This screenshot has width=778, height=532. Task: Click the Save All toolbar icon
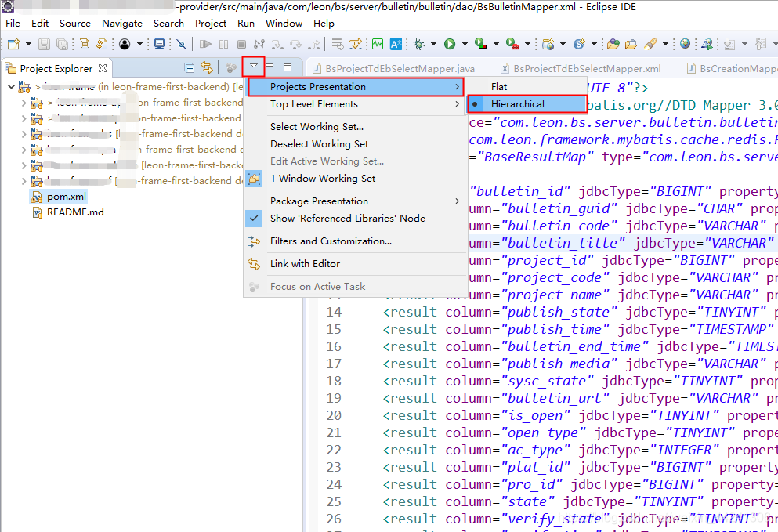coord(62,44)
